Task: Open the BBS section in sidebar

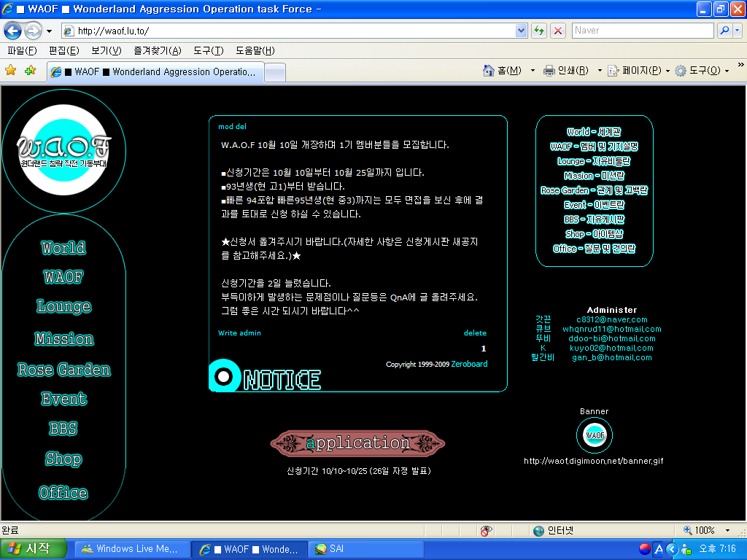Action: (63, 429)
